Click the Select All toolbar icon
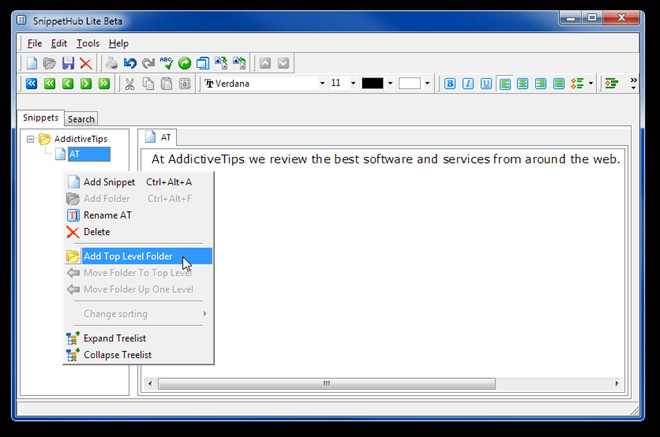This screenshot has height=437, width=660. 185,83
